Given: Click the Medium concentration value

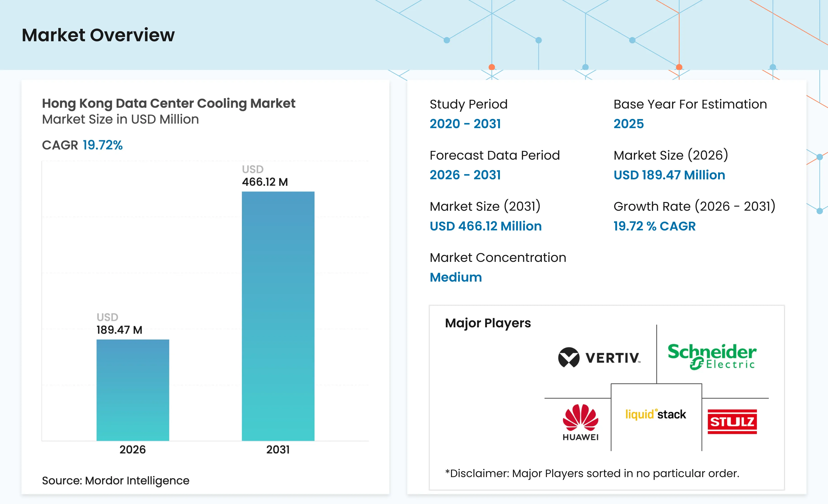Looking at the screenshot, I should click(x=456, y=277).
